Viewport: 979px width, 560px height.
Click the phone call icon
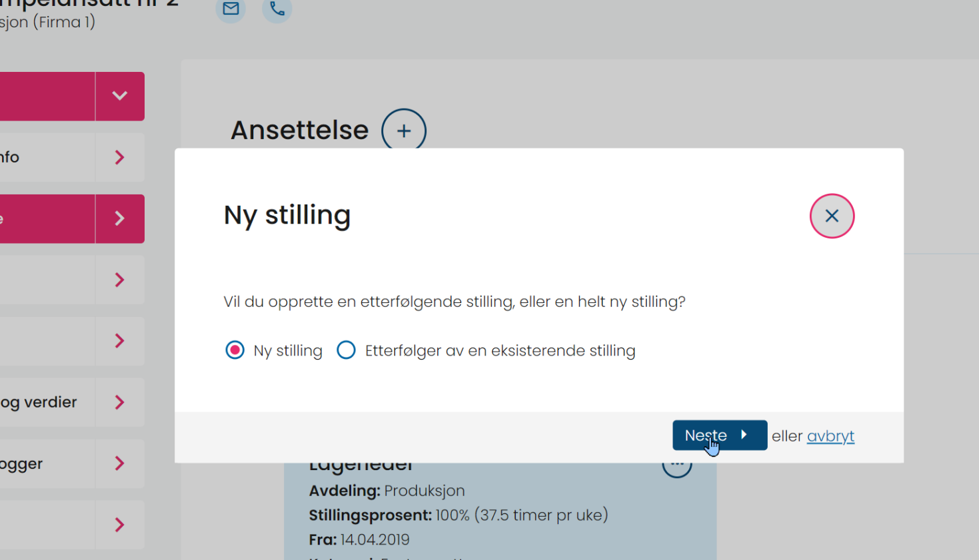point(277,9)
